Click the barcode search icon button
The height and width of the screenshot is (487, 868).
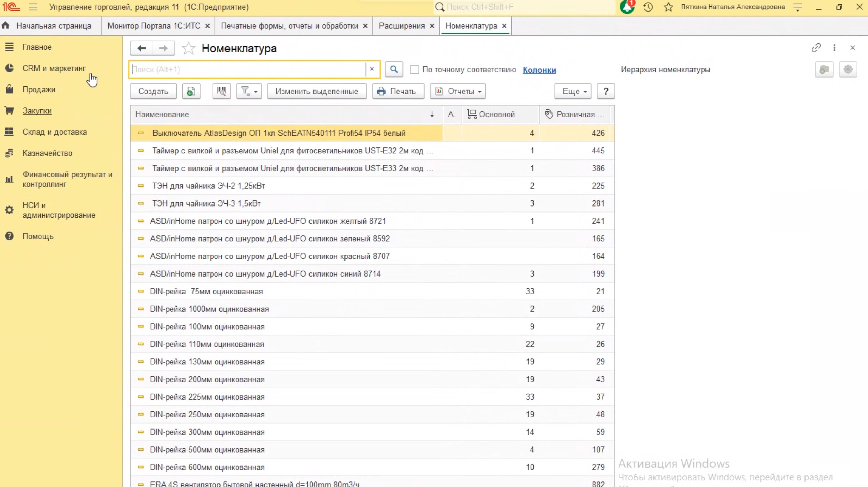[x=221, y=91]
